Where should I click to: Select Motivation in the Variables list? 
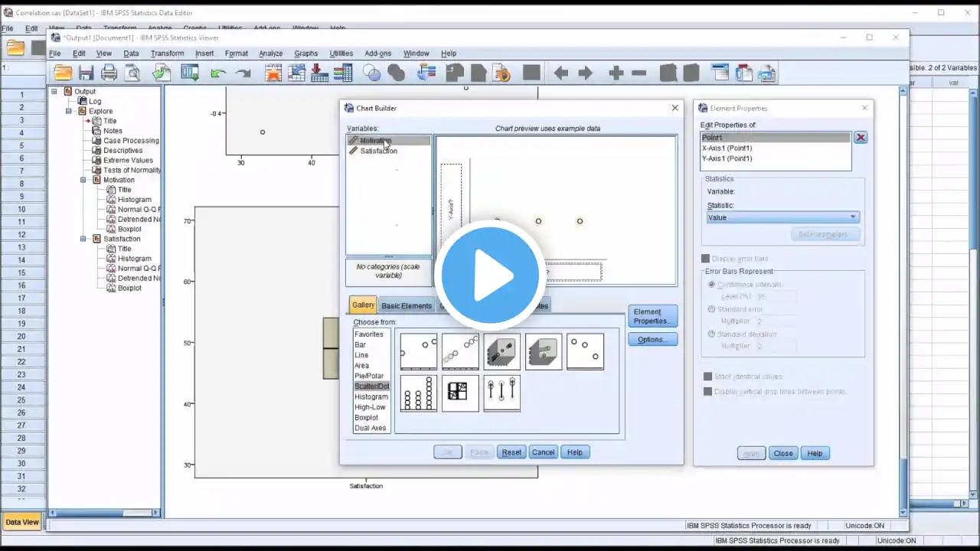tap(388, 141)
